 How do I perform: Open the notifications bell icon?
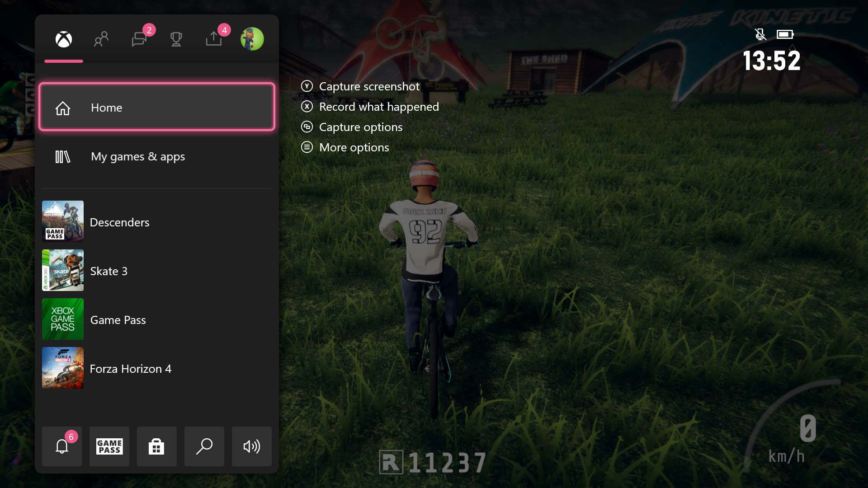61,446
